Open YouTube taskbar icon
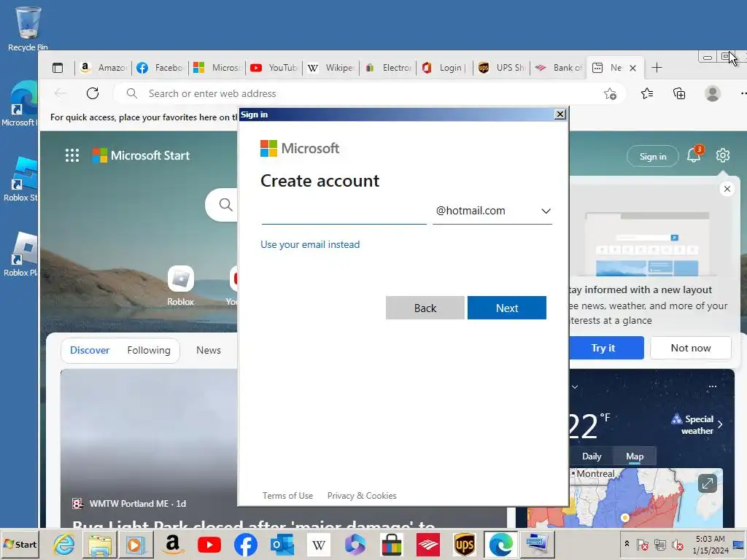This screenshot has width=747, height=560. coord(209,544)
